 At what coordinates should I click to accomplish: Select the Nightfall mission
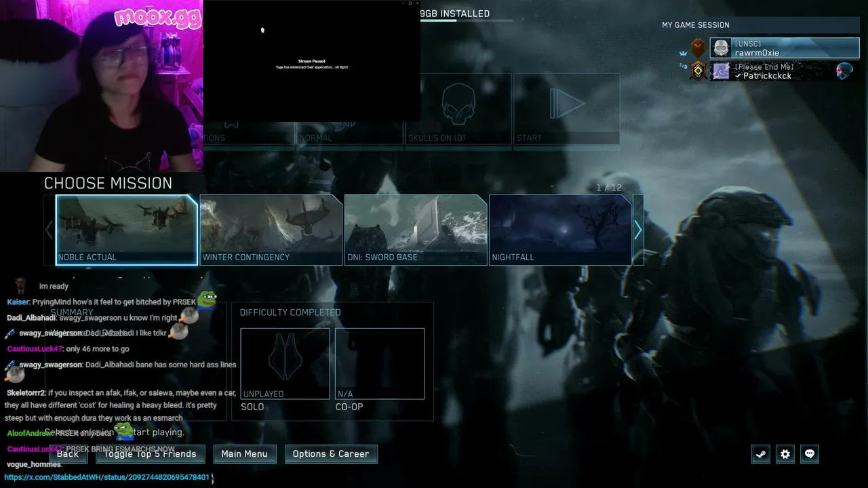coord(560,230)
